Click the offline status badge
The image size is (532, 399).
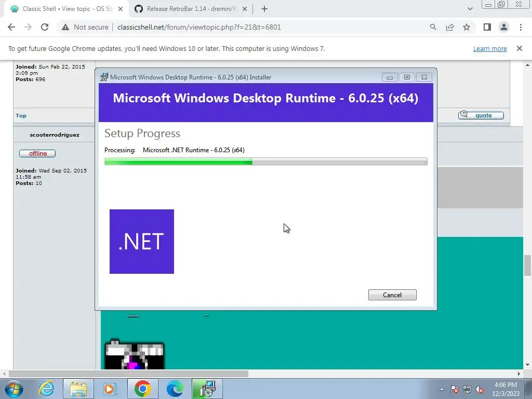[37, 154]
